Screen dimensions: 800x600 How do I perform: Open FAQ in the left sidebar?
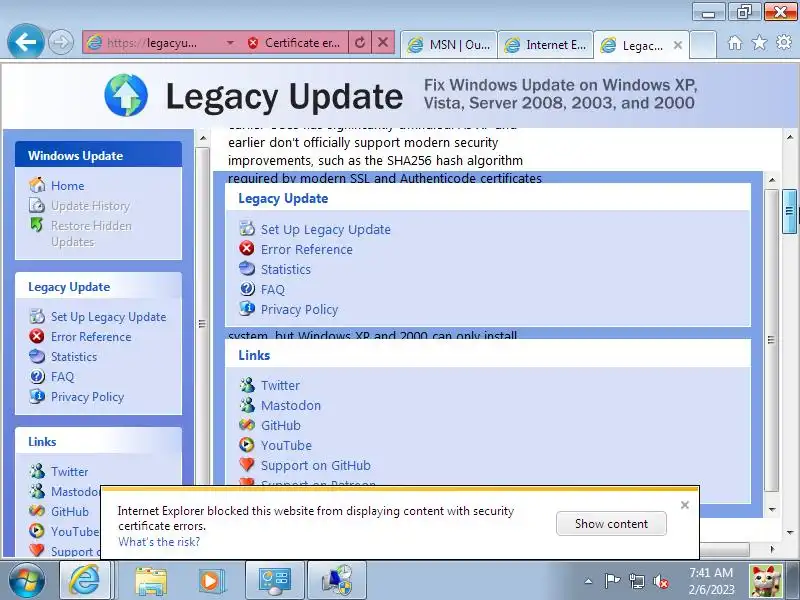pos(62,377)
